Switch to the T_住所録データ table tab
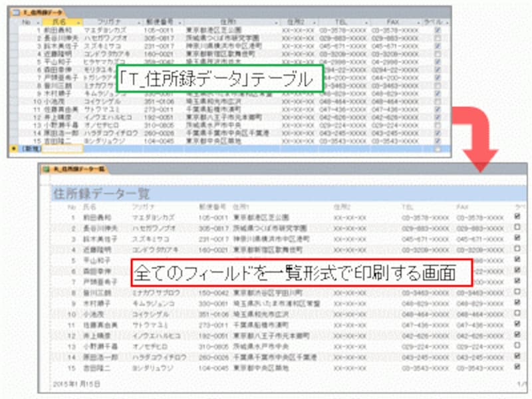The width and height of the screenshot is (532, 399). (x=38, y=13)
